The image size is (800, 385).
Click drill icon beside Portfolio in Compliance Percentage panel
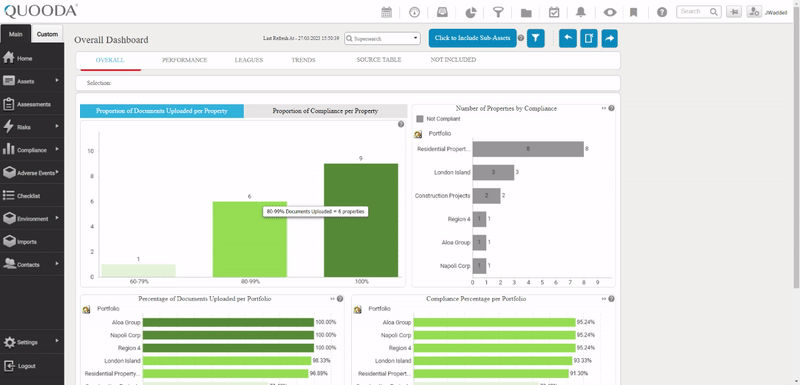tap(358, 309)
